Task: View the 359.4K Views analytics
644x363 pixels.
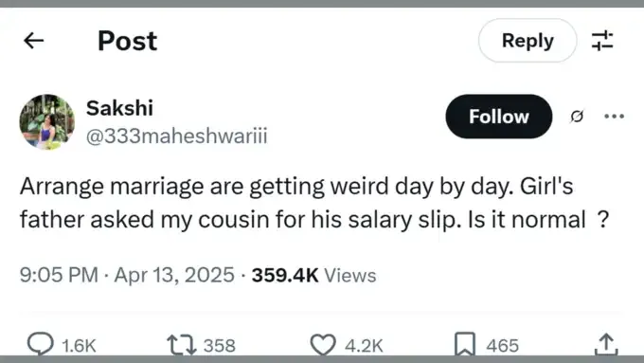Action: (x=313, y=276)
